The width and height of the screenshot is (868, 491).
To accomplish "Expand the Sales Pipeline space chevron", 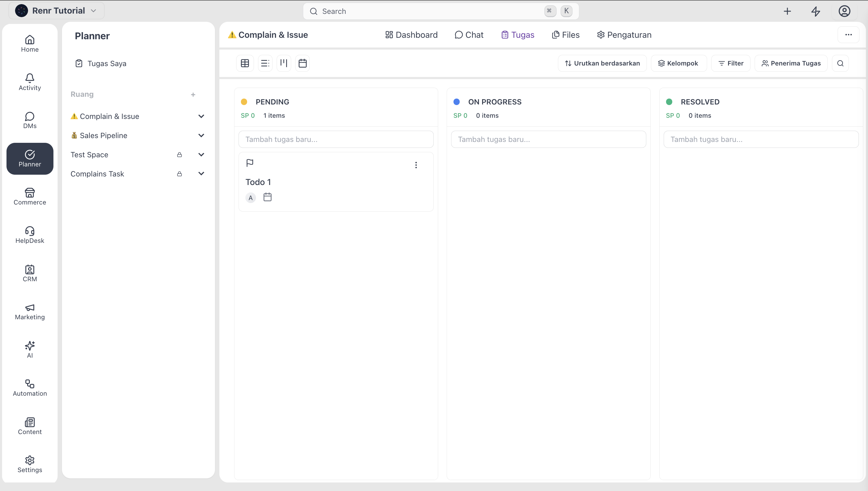I will 201,135.
